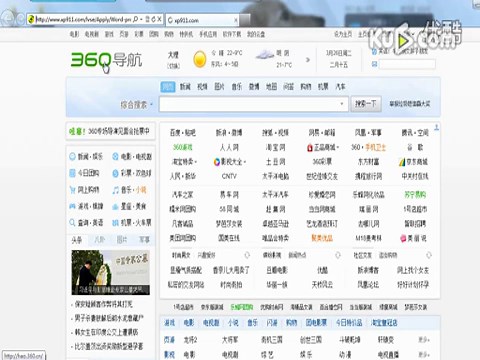Click the 星座·美食 sidebar icon
The width and height of the screenshot is (480, 360).
pyautogui.click(x=115, y=207)
